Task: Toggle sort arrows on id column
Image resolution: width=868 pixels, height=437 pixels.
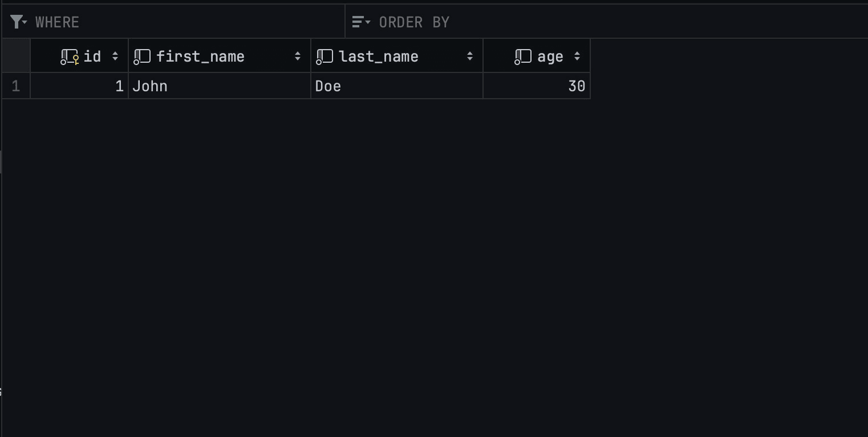Action: (x=115, y=56)
